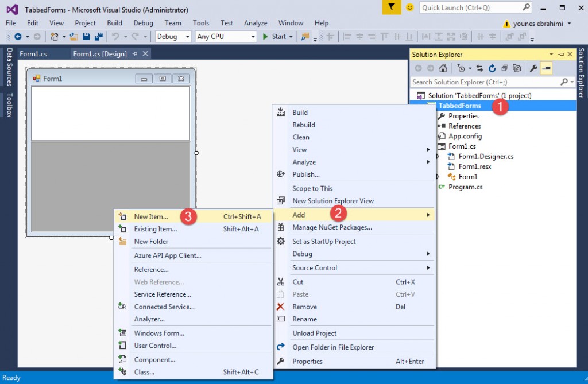Toggle Preview Selected Items button

click(546, 68)
